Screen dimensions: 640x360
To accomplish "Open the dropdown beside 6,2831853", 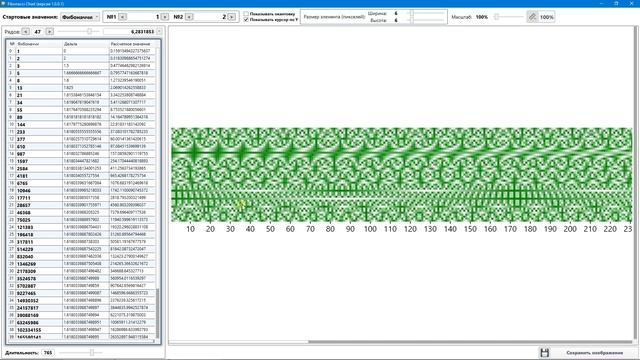I will 159,31.
